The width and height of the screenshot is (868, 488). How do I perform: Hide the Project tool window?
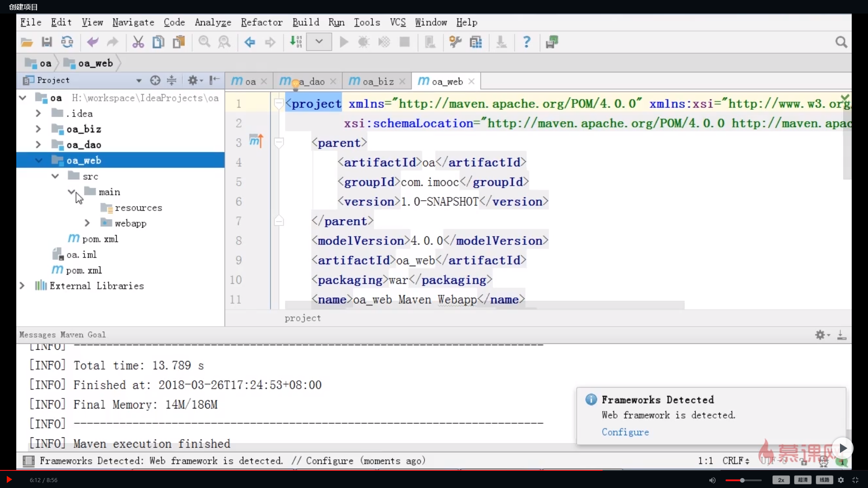tap(214, 80)
